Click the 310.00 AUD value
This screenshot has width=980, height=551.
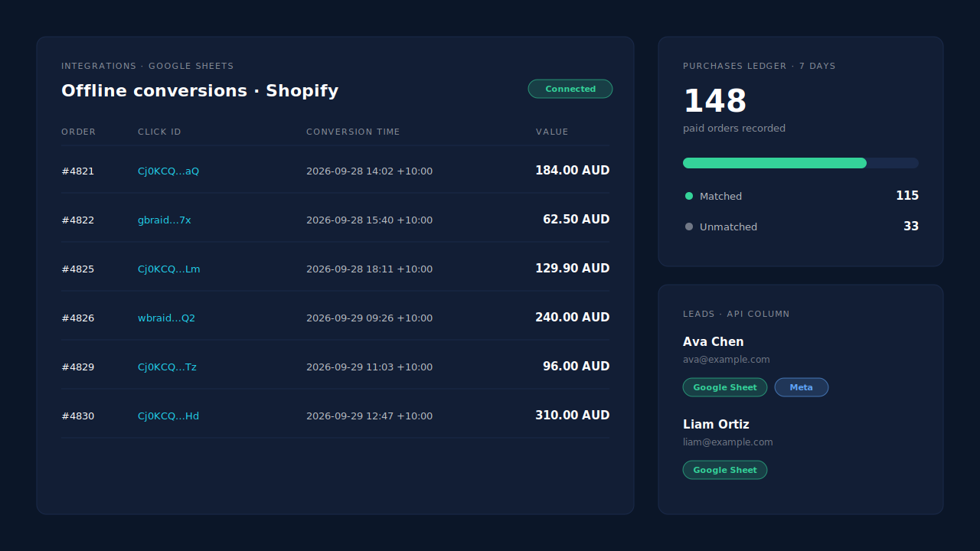tap(573, 416)
